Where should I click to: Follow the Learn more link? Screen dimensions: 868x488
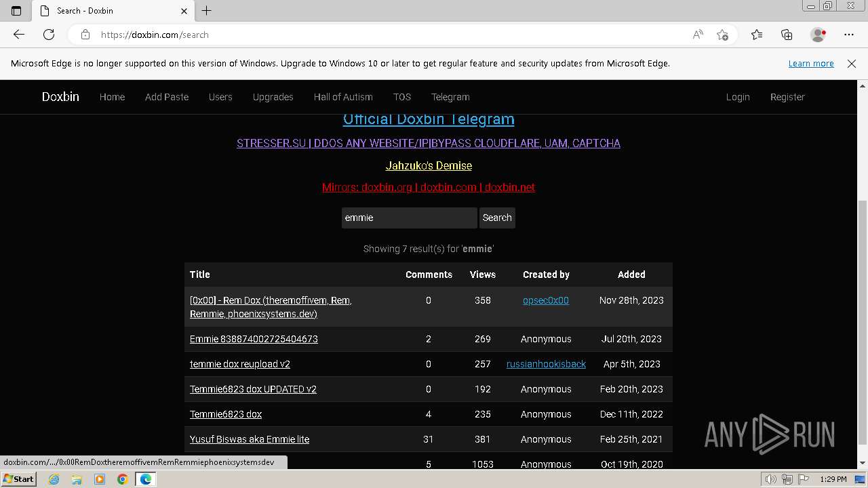(811, 63)
